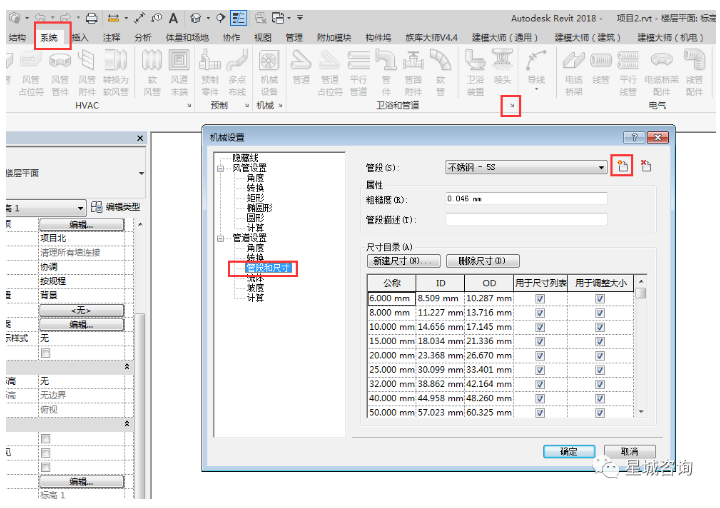Click the 管路附件 tool icon
720x508 pixels.
(413, 73)
